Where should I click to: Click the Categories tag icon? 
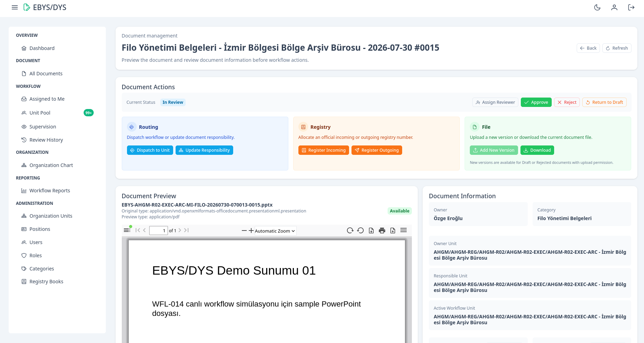(x=24, y=269)
